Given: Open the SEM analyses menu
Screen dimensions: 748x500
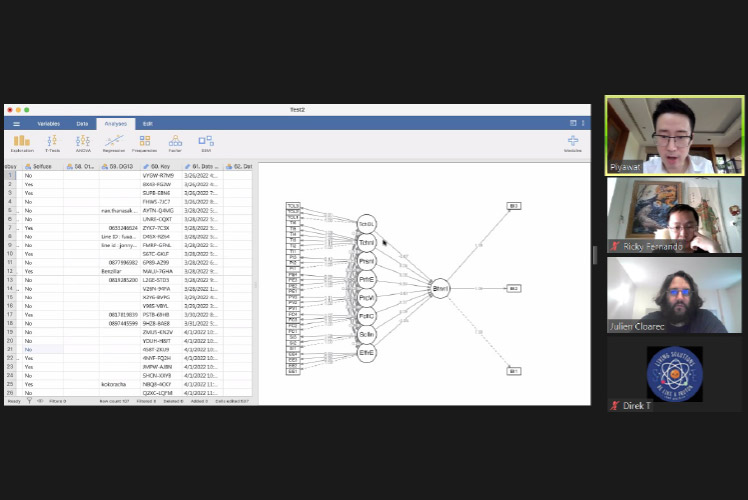Looking at the screenshot, I should click(x=206, y=144).
